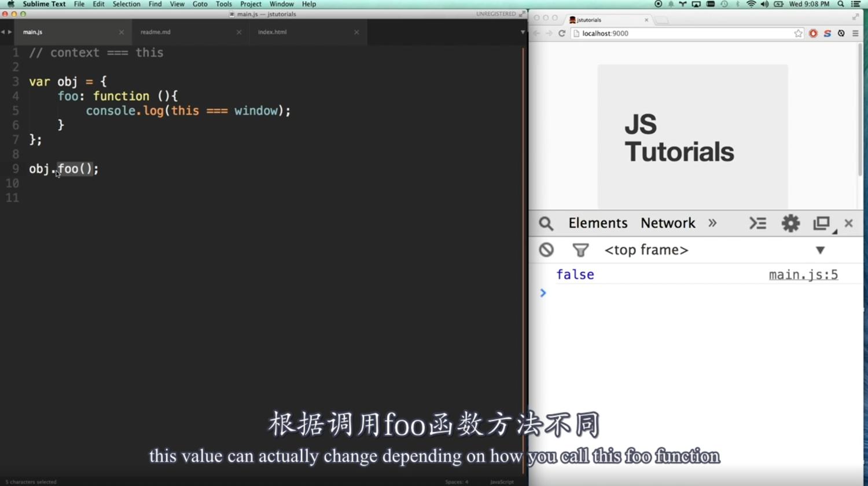Click the DevTools search magnifier icon

[546, 224]
